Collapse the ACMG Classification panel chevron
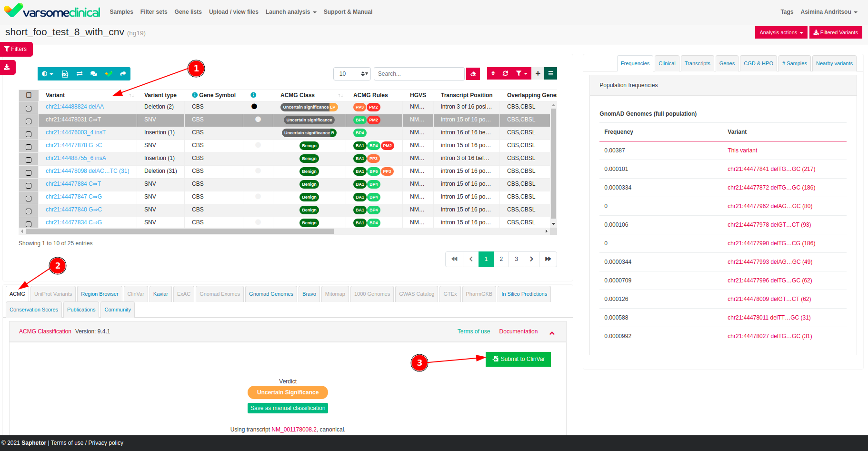The width and height of the screenshot is (868, 451). tap(552, 333)
